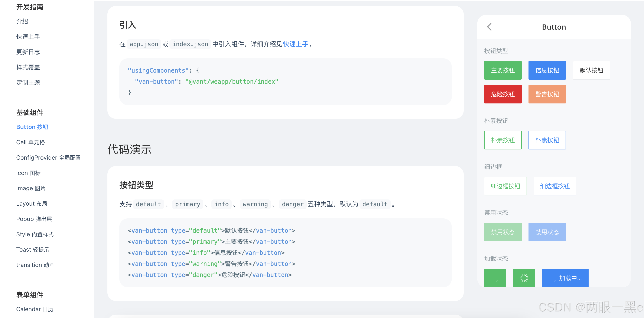The width and height of the screenshot is (644, 318).
Task: Open 更新日志 in the development guide
Action: [x=28, y=52]
